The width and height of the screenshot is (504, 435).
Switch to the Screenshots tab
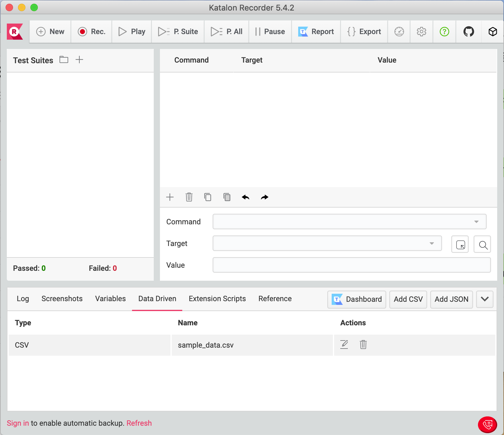[62, 299]
